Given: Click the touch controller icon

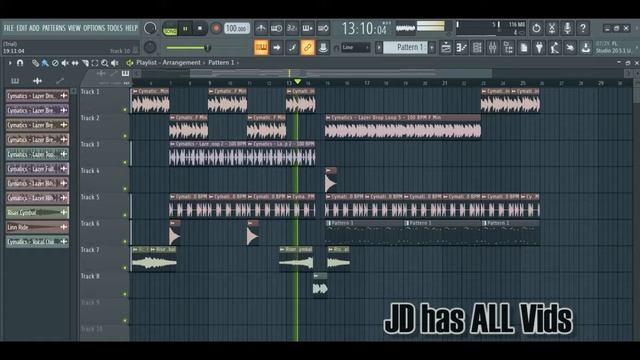Looking at the screenshot, I should (570, 48).
